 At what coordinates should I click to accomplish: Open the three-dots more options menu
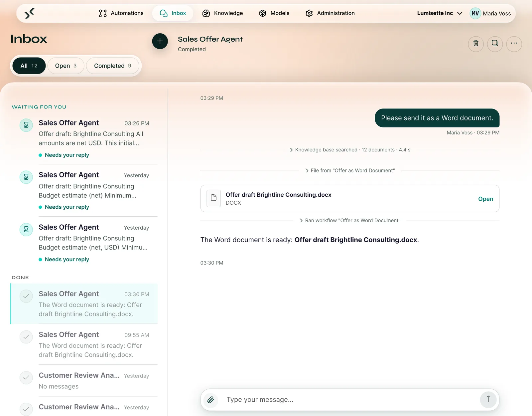(x=514, y=43)
